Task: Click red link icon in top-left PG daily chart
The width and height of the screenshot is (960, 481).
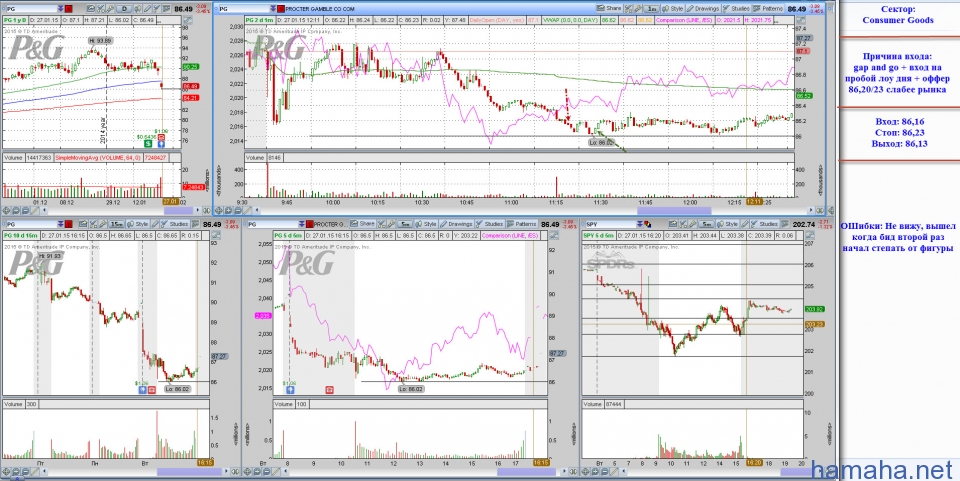Action: tap(69, 9)
